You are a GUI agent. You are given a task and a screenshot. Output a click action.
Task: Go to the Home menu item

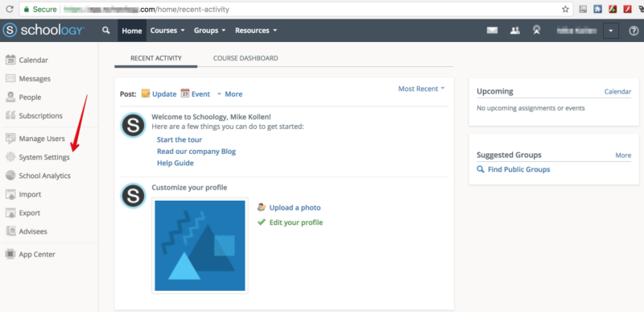point(132,31)
